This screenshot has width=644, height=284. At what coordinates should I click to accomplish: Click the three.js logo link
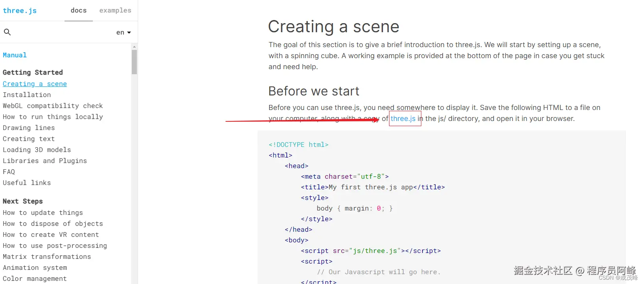point(20,11)
